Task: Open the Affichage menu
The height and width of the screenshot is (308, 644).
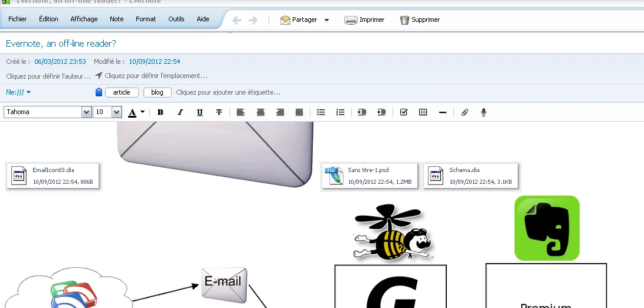Action: 84,19
